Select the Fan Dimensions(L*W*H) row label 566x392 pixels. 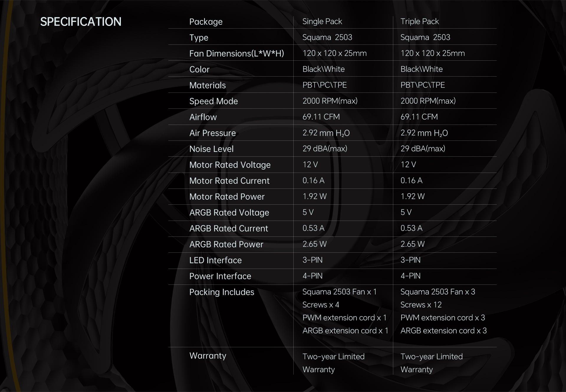(236, 54)
